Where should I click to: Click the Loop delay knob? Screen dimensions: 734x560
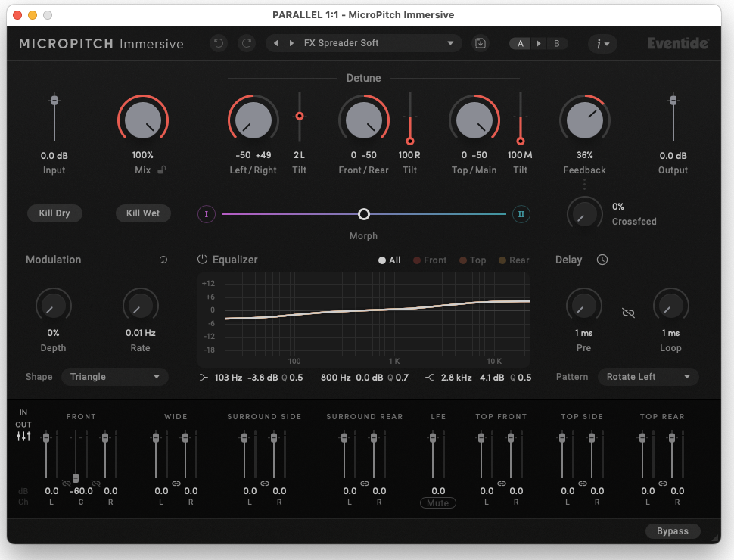(x=670, y=306)
